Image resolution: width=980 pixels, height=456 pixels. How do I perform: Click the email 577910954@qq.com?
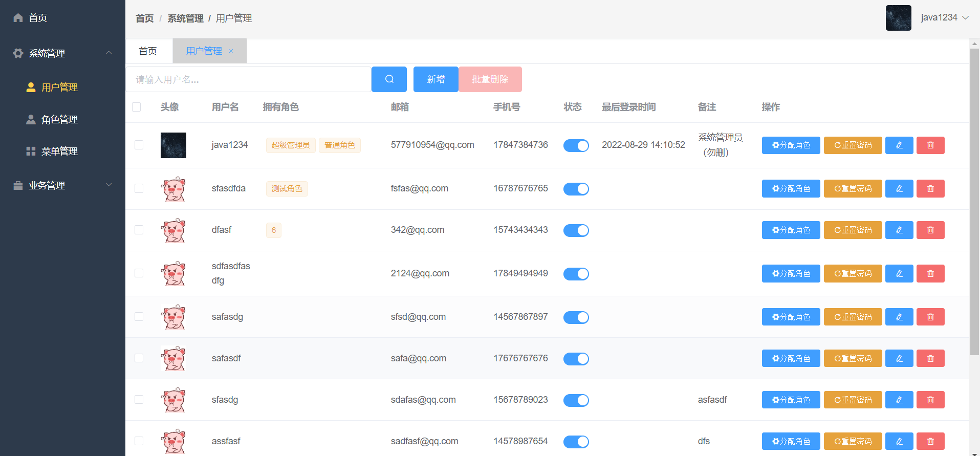432,145
